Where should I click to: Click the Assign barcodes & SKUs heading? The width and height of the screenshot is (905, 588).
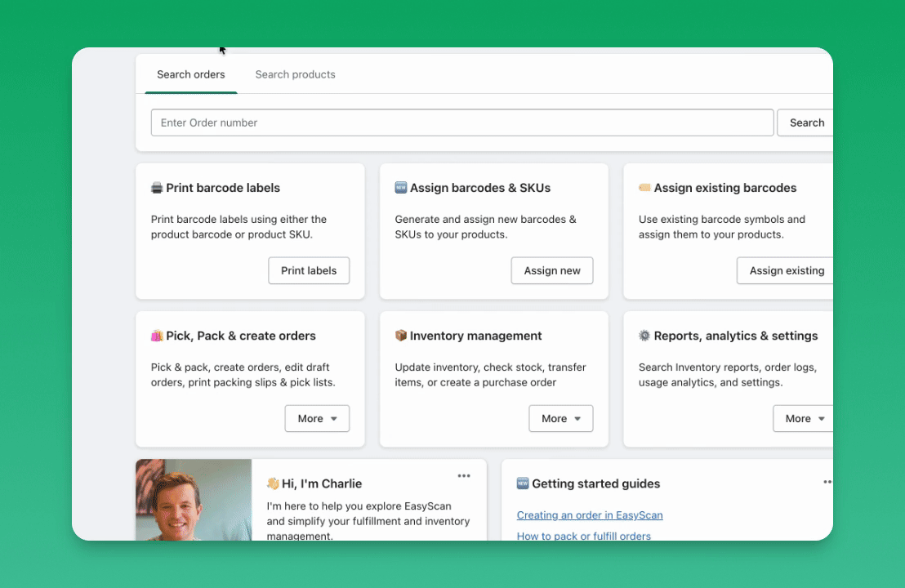click(x=480, y=188)
